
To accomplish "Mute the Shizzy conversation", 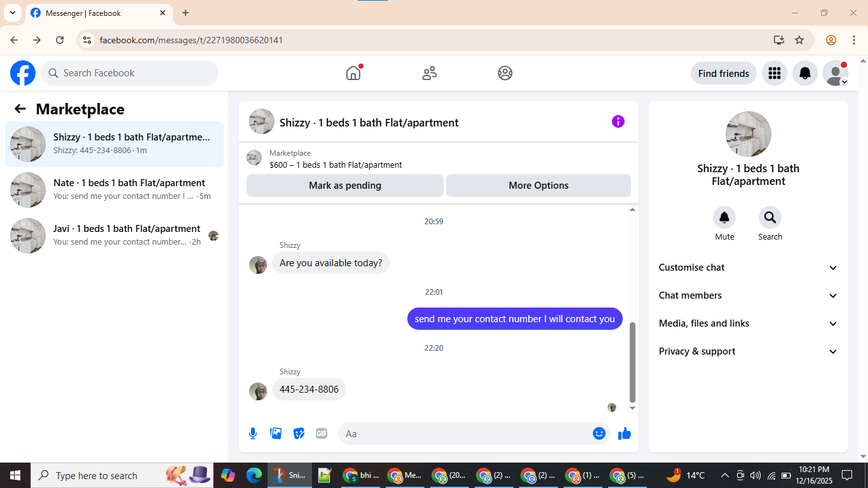I will [x=724, y=218].
